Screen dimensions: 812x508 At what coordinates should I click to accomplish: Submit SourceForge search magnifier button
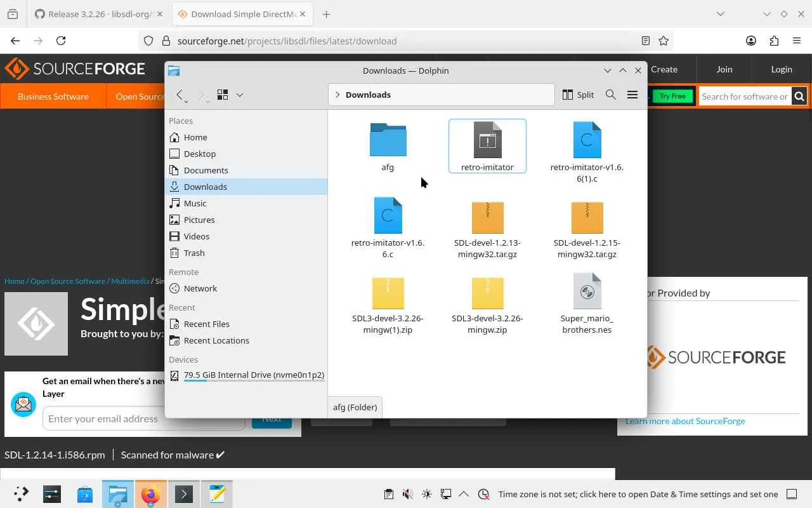[x=799, y=97]
